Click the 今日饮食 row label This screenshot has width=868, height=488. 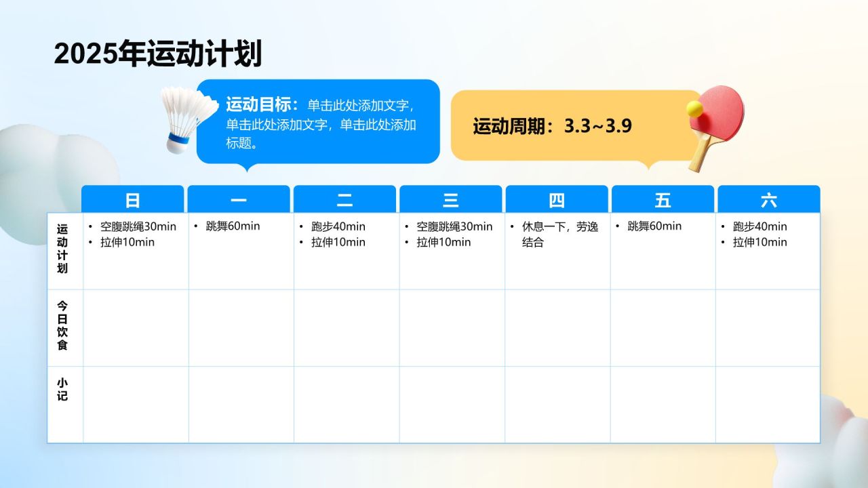[62, 326]
